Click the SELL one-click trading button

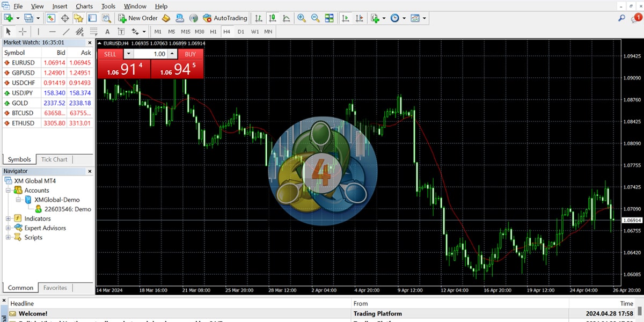[x=110, y=54]
